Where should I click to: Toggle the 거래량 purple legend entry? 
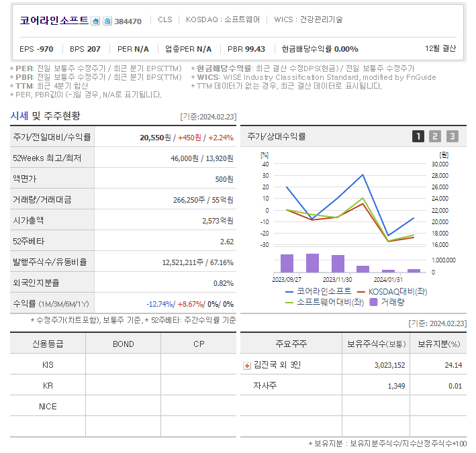coord(387,302)
